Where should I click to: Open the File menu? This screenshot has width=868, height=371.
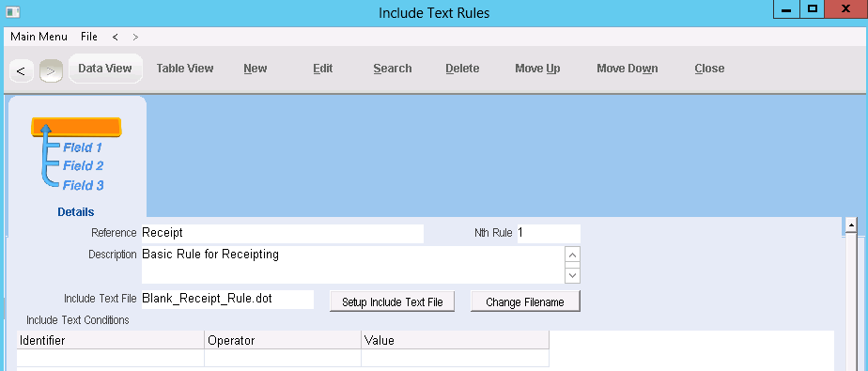[x=89, y=37]
